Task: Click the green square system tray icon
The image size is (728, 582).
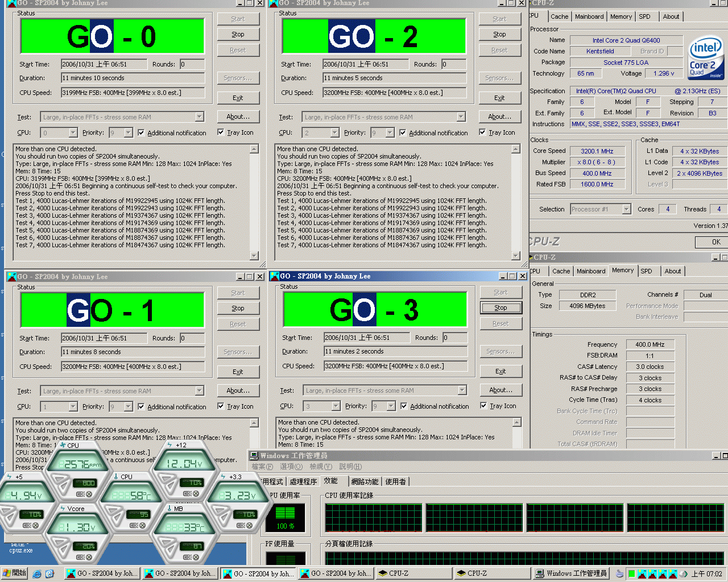Action: (632, 573)
